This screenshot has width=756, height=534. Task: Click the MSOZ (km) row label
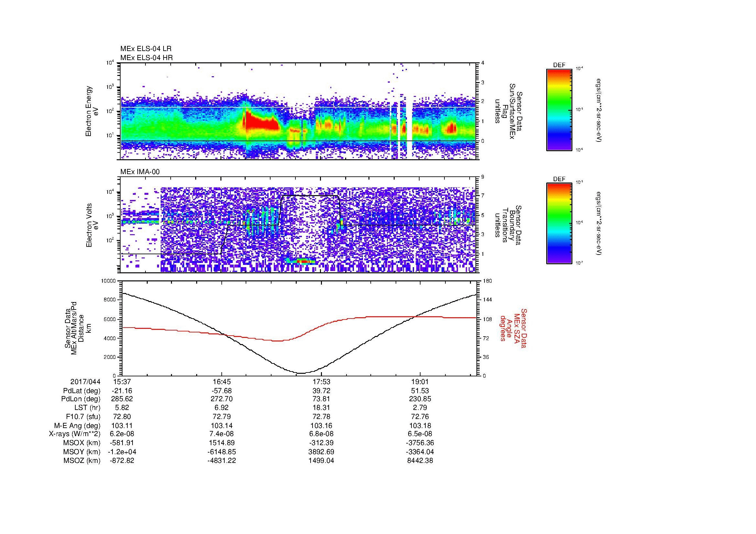[82, 461]
